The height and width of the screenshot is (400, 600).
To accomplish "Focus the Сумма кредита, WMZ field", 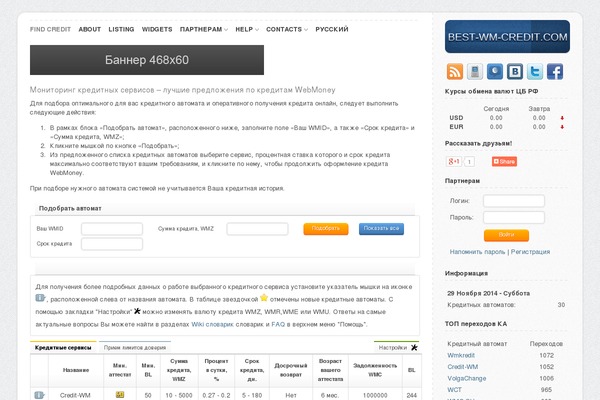I will tap(257, 229).
